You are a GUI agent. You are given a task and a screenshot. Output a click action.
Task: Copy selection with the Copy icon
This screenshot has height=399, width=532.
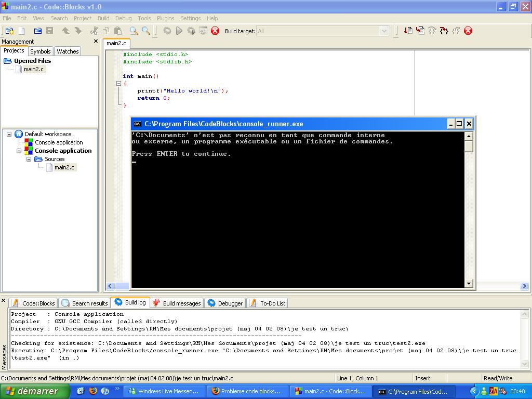tap(106, 31)
